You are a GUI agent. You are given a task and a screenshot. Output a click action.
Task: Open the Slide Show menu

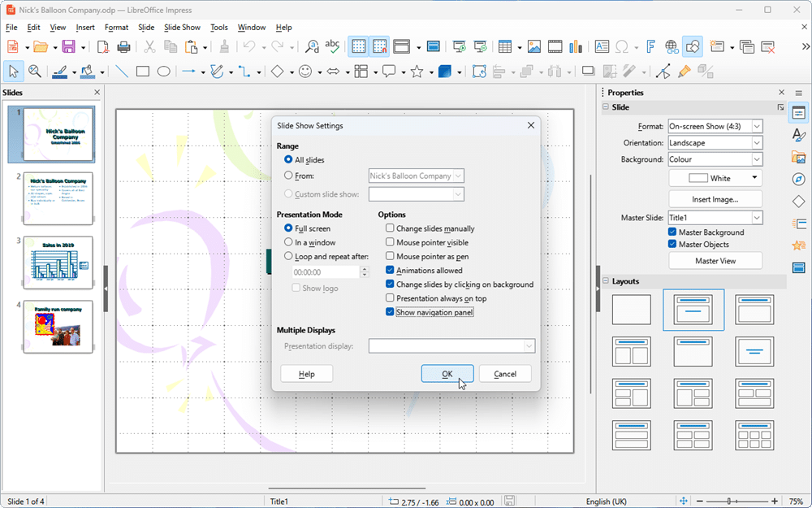(x=182, y=27)
